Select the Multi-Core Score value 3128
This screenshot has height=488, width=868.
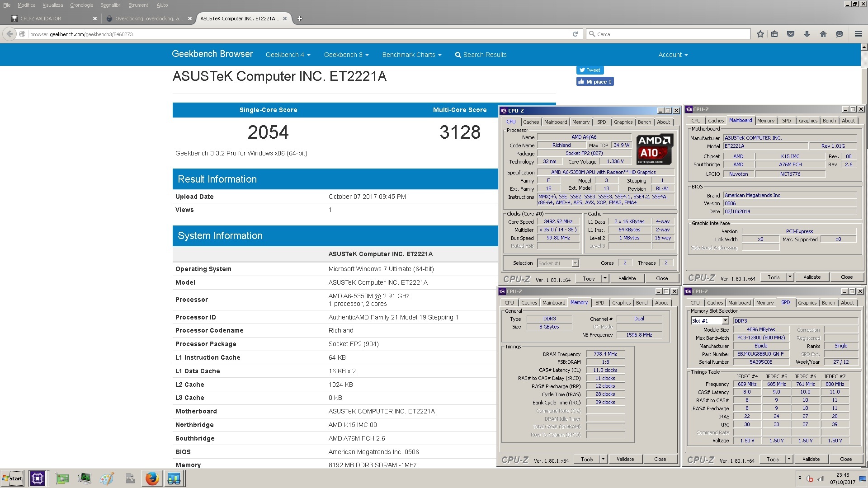pos(460,132)
